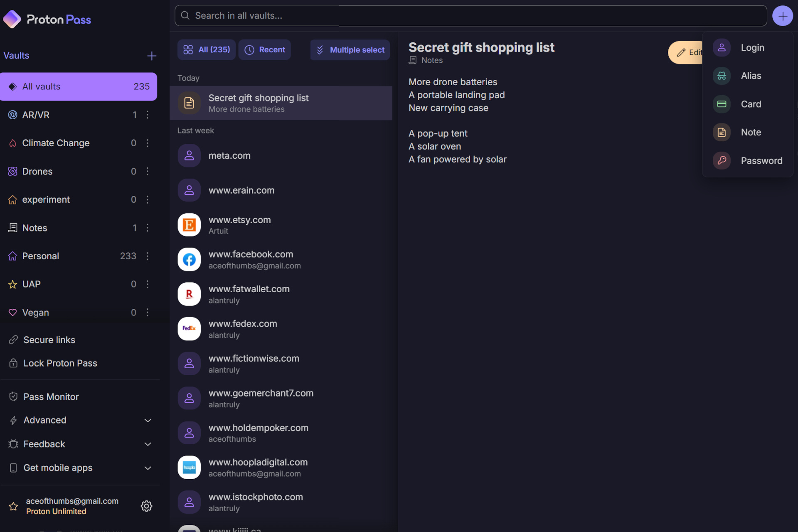Screen dimensions: 798x532
Task: Expand the Get mobile apps section
Action: click(147, 468)
